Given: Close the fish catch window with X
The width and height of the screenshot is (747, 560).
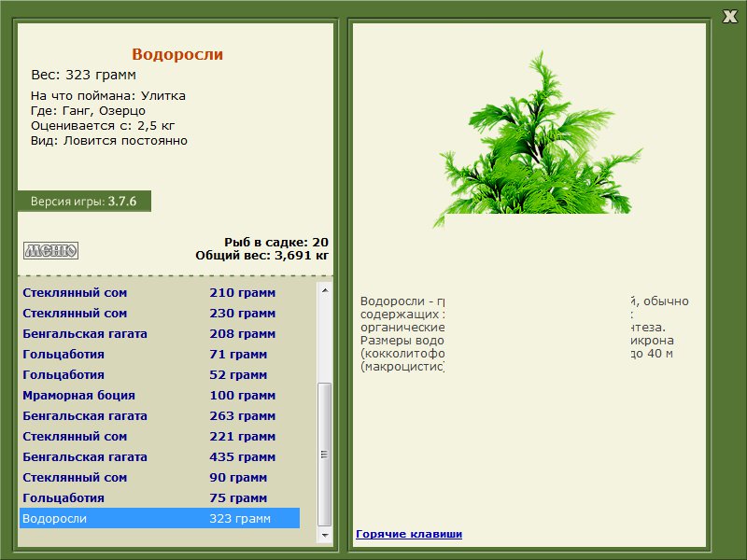Looking at the screenshot, I should click(x=730, y=17).
